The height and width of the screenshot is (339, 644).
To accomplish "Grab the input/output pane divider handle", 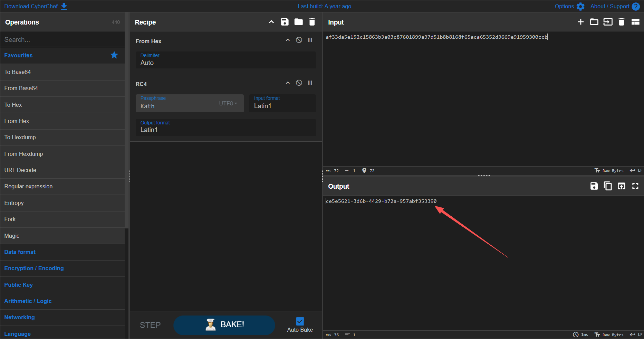I will (x=483, y=176).
